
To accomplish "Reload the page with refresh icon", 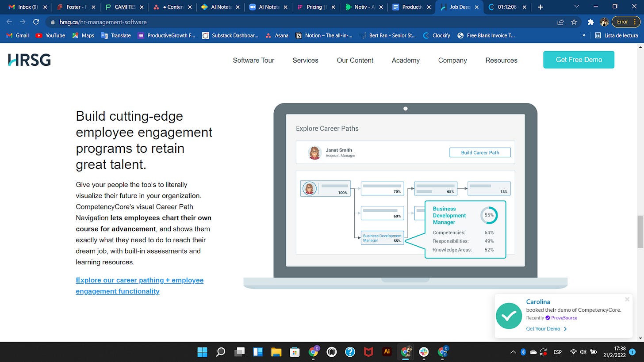I will point(36,22).
